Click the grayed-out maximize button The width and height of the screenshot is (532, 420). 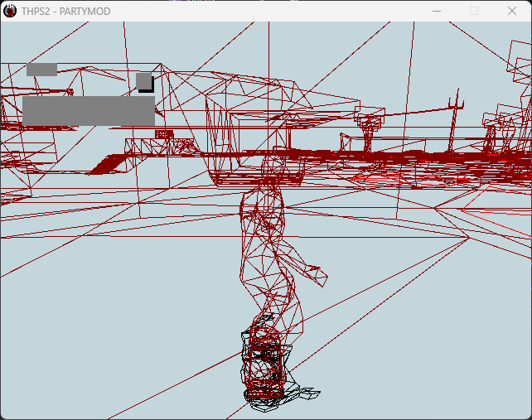pyautogui.click(x=474, y=12)
